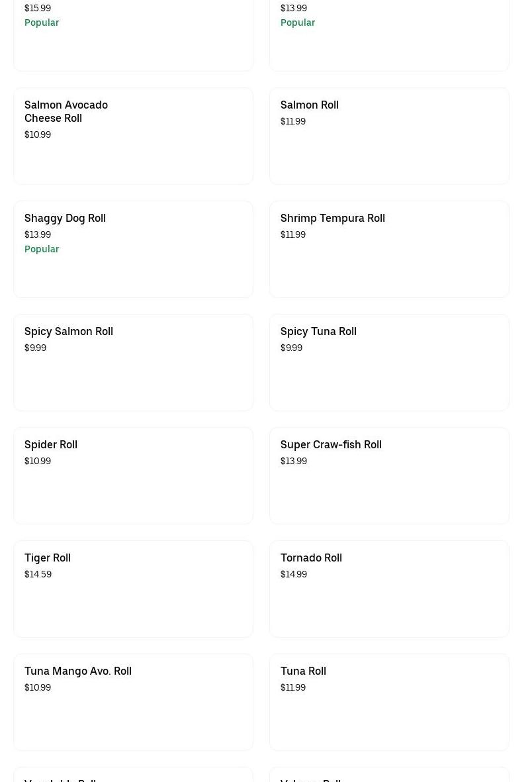Select the Tiger Roll menu item
Image resolution: width=532 pixels, height=782 pixels.
[48, 558]
